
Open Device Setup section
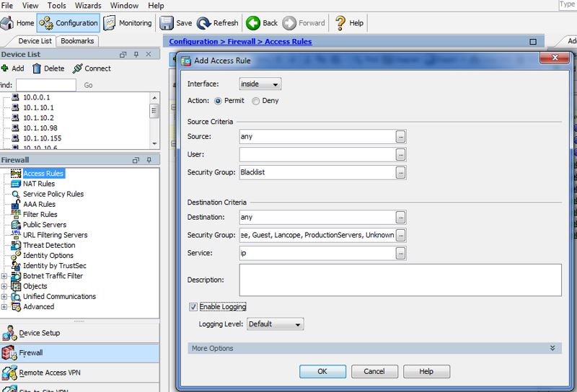tap(79, 333)
